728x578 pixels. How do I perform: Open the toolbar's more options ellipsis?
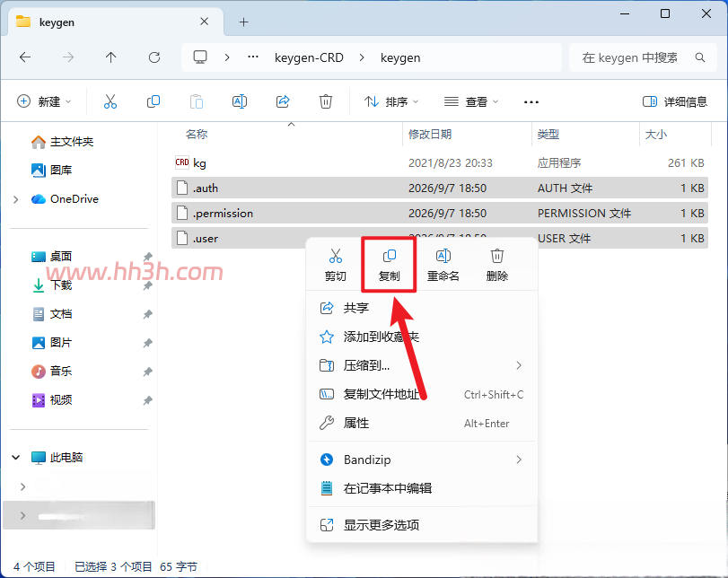coord(531,101)
